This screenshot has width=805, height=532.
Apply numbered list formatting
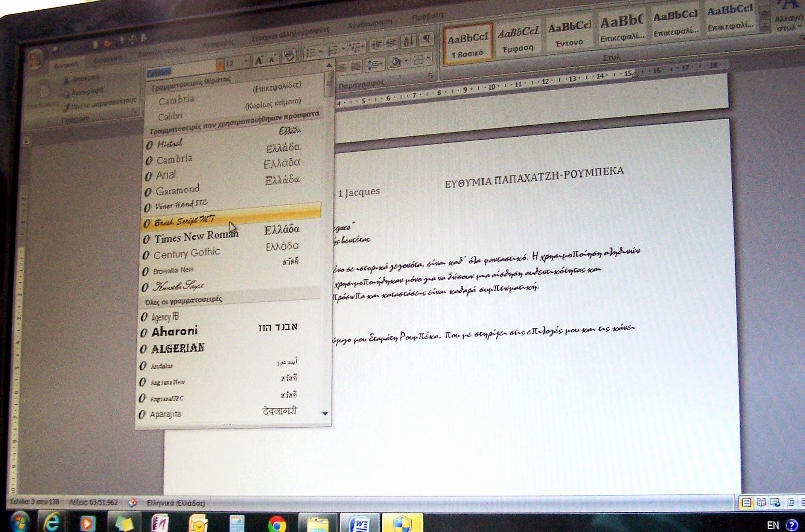333,50
